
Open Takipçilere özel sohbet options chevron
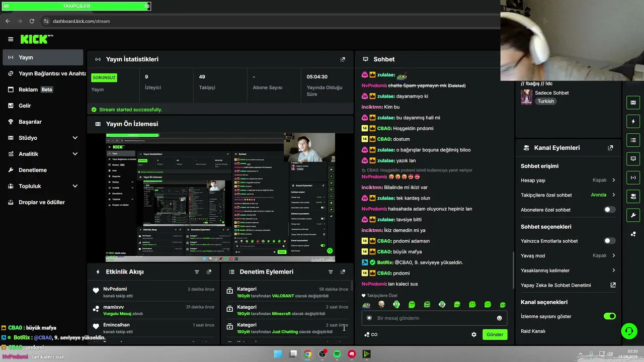point(614,195)
